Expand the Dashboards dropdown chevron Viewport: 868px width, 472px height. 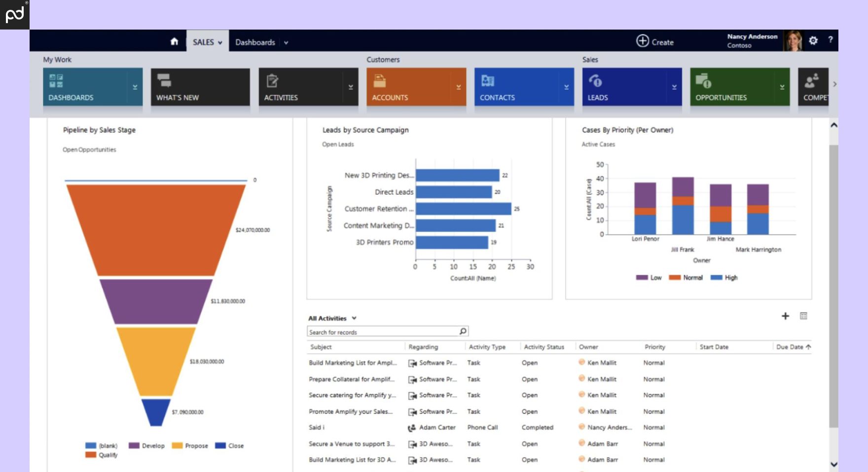286,43
